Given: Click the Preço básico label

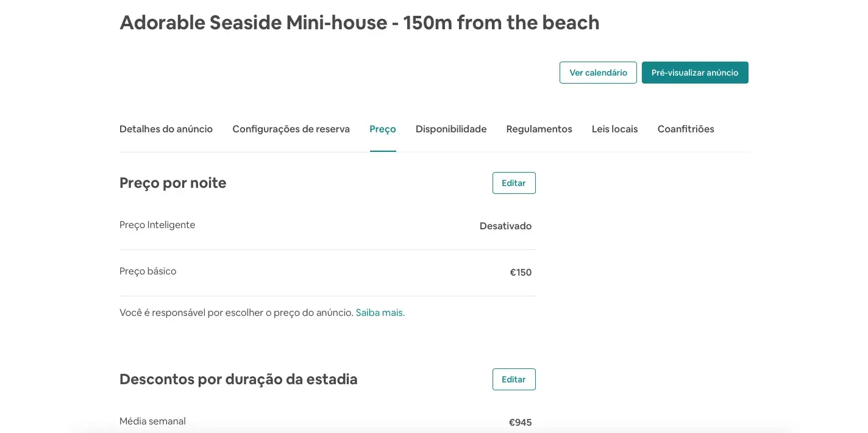Looking at the screenshot, I should click(x=148, y=271).
